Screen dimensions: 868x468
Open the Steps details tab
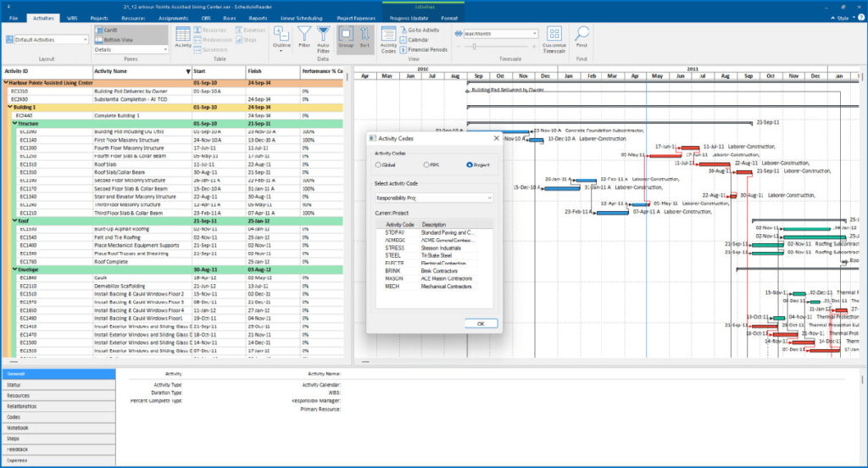[58, 438]
